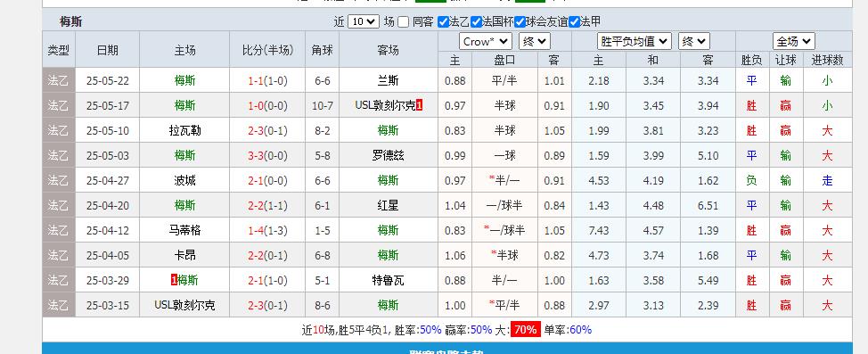Open the 胜平负均值 dropdown
Viewport: 868px width, 354px height.
click(x=635, y=42)
